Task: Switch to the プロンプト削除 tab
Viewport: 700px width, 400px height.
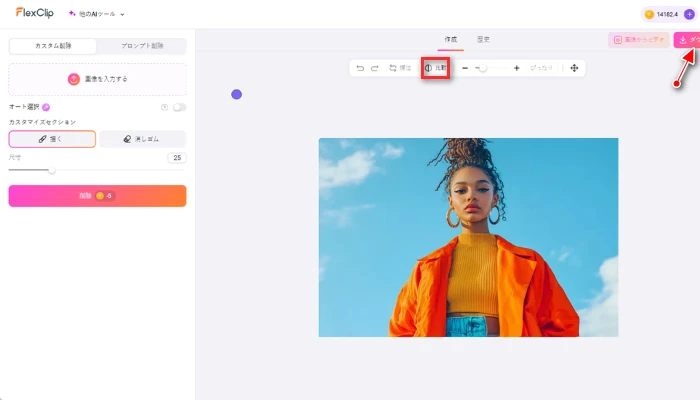Action: (142, 46)
